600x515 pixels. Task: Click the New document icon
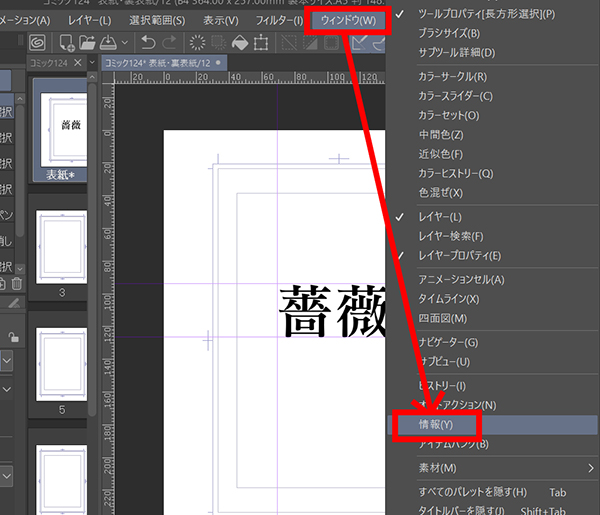[x=68, y=42]
